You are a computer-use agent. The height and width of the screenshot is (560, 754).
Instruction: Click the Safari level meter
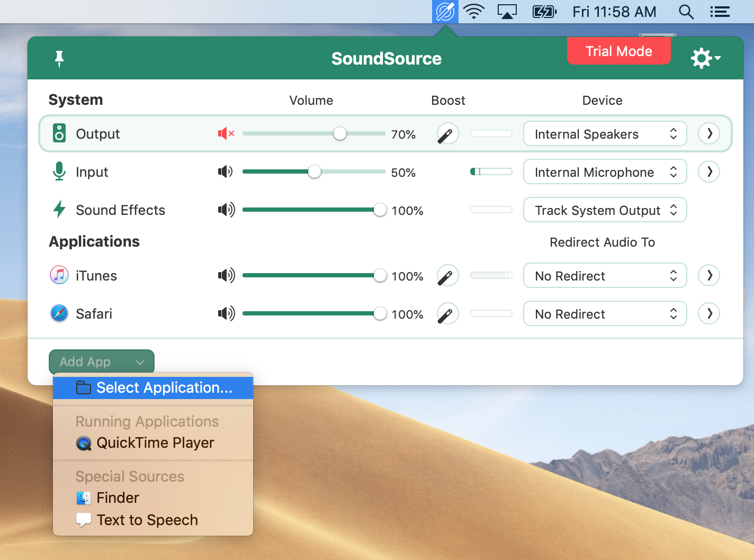coord(491,313)
